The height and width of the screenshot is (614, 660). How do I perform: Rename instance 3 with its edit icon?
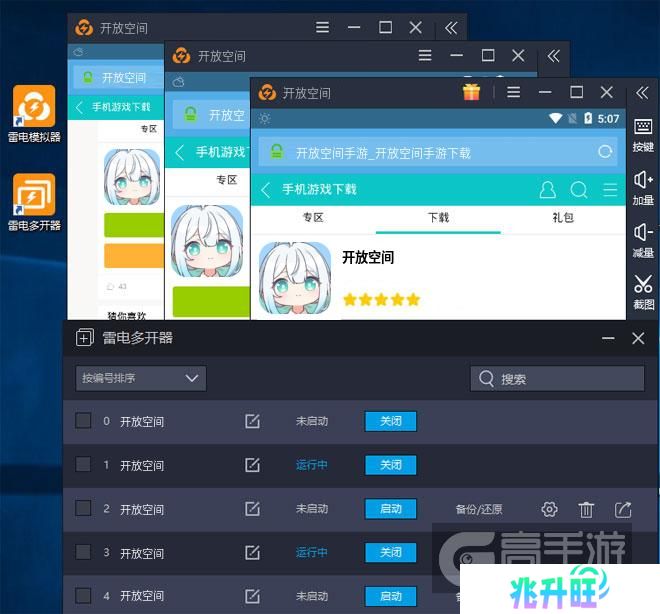252,552
